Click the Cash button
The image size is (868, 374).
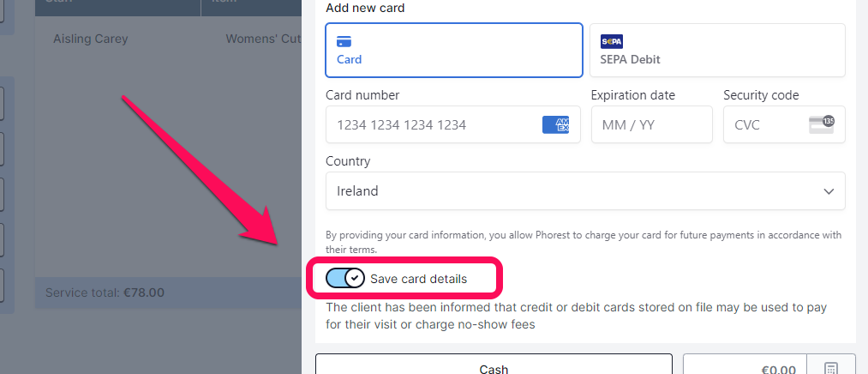coord(494,365)
